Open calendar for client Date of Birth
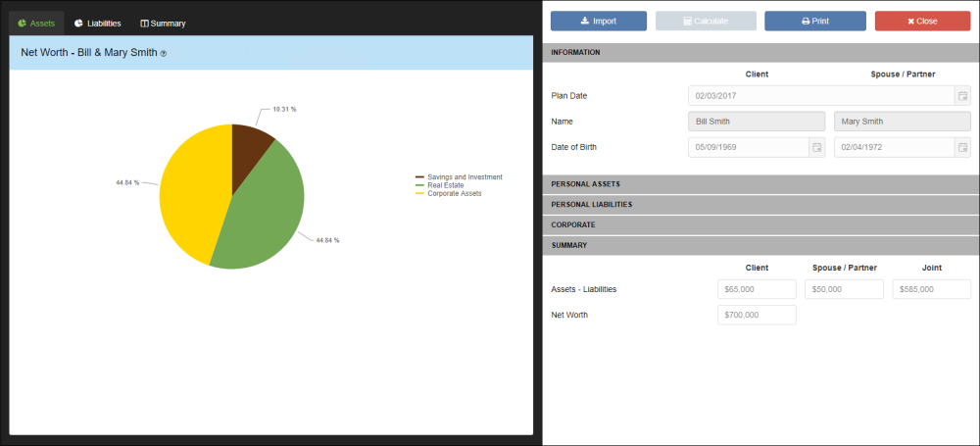 click(x=816, y=147)
